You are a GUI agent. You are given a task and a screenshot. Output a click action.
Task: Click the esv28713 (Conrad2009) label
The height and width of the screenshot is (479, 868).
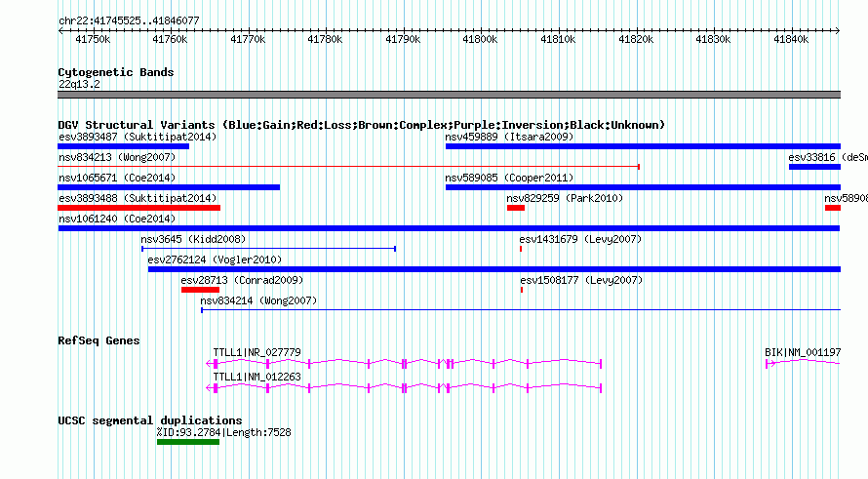coord(242,280)
